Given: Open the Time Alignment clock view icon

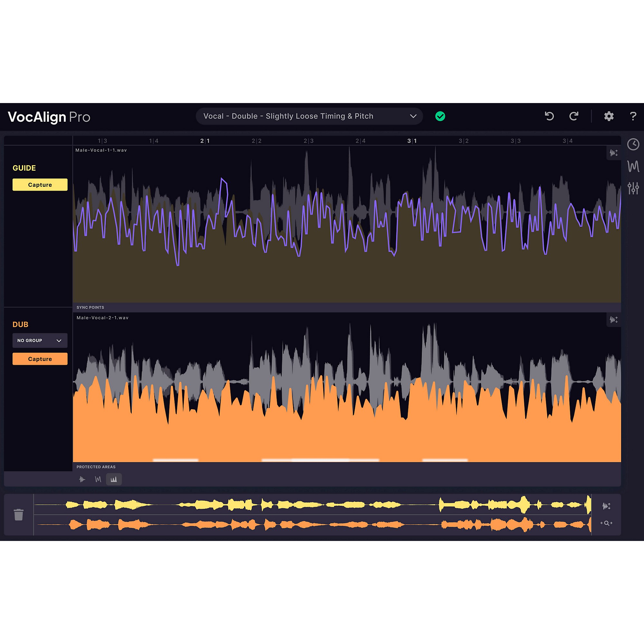Looking at the screenshot, I should [634, 144].
